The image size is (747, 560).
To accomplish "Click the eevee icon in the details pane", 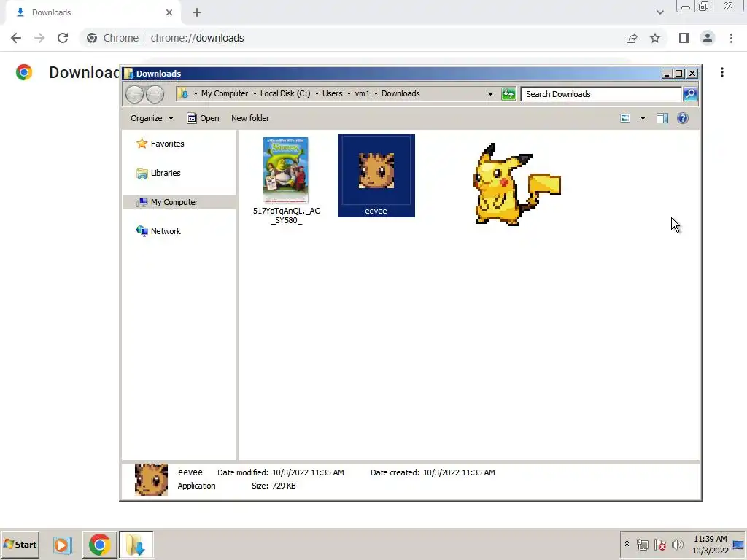I will click(x=152, y=480).
